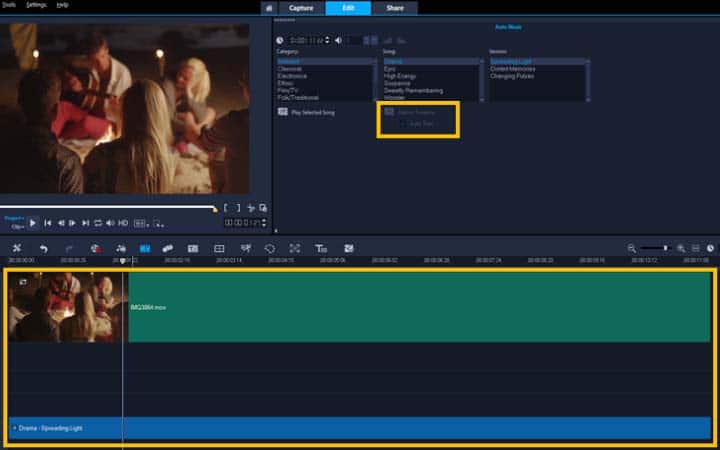
Task: Open the 3D Title Editor
Action: (x=321, y=248)
